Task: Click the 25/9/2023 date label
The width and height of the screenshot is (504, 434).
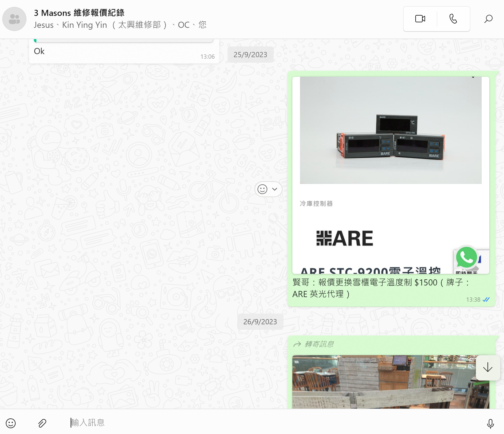Action: click(x=250, y=55)
